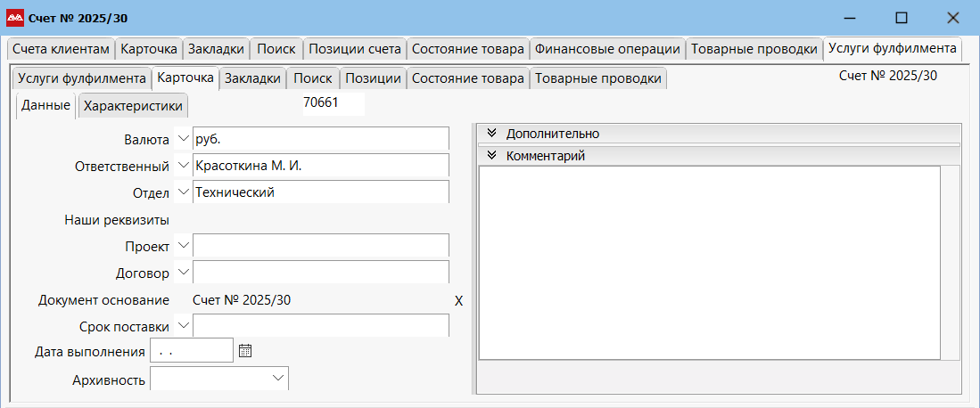
Task: Open the Отдел dropdown arrow
Action: pos(184,192)
